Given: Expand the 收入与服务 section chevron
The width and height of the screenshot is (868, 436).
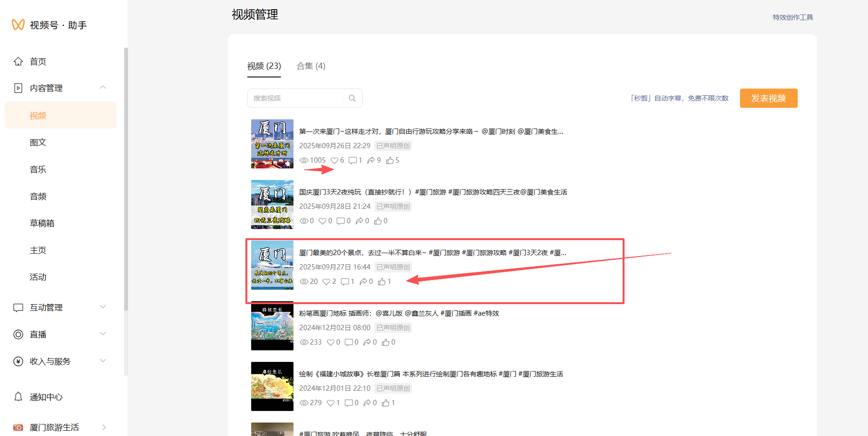Looking at the screenshot, I should pyautogui.click(x=103, y=361).
